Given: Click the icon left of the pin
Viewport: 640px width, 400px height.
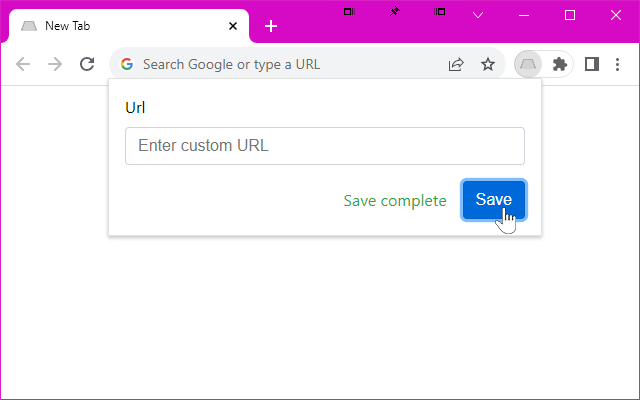Looking at the screenshot, I should [x=349, y=11].
